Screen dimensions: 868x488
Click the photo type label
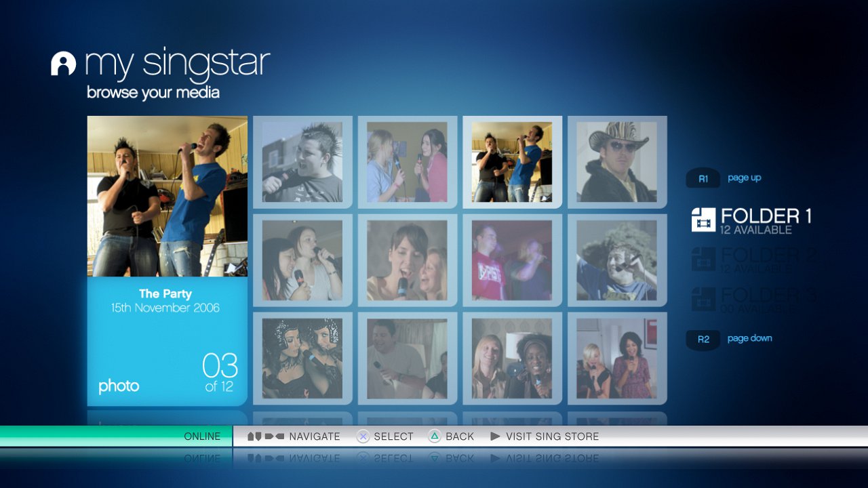click(x=119, y=386)
